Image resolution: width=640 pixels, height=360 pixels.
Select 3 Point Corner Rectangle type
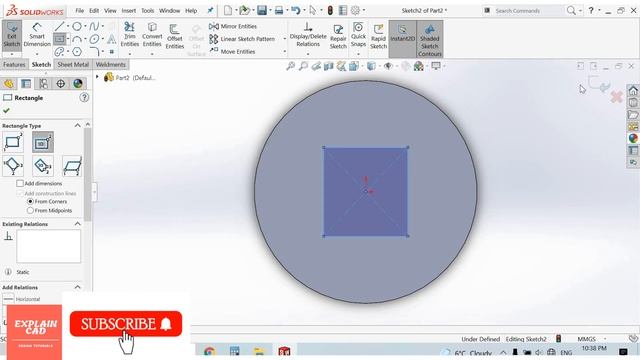[13, 166]
